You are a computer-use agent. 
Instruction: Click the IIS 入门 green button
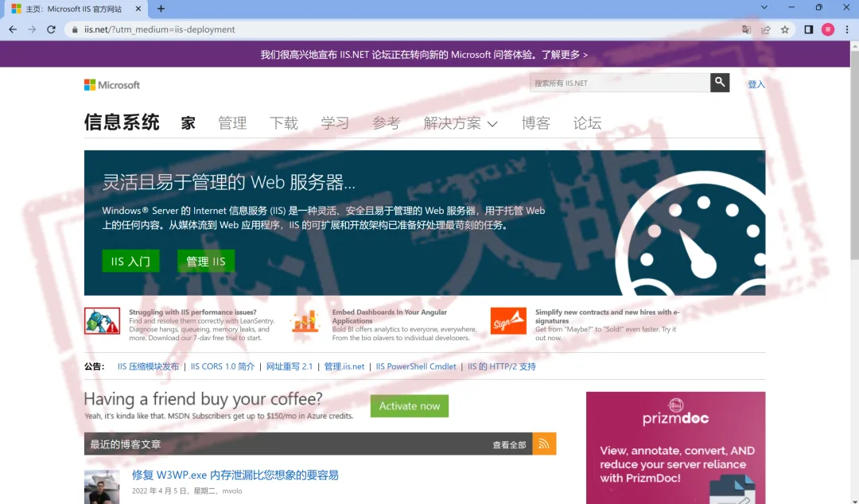(x=130, y=262)
